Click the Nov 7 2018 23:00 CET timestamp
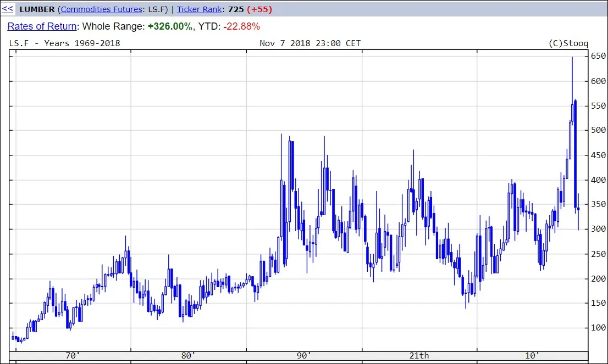Screen dimensions: 608x364 tap(310, 43)
